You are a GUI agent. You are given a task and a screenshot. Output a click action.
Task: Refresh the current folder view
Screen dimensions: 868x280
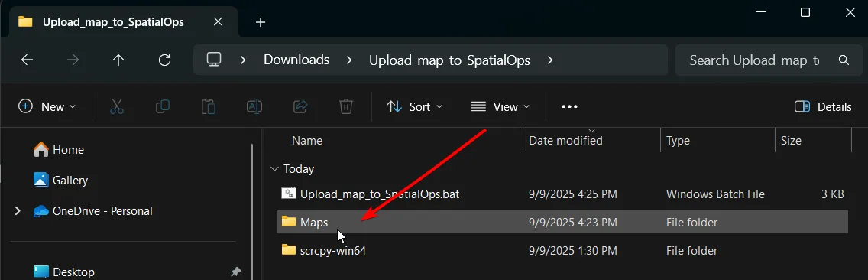tap(164, 60)
